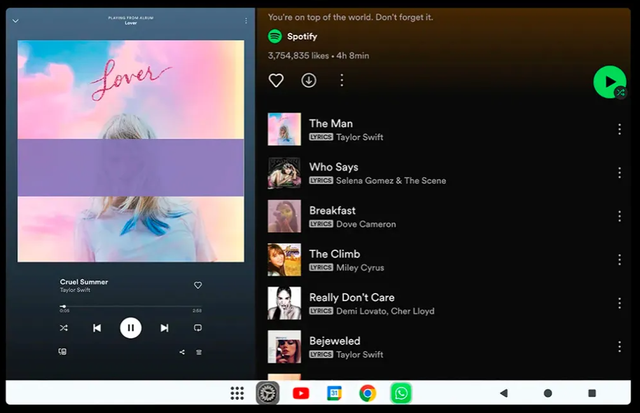Launch WhatsApp from the taskbar
Image resolution: width=640 pixels, height=413 pixels.
401,393
